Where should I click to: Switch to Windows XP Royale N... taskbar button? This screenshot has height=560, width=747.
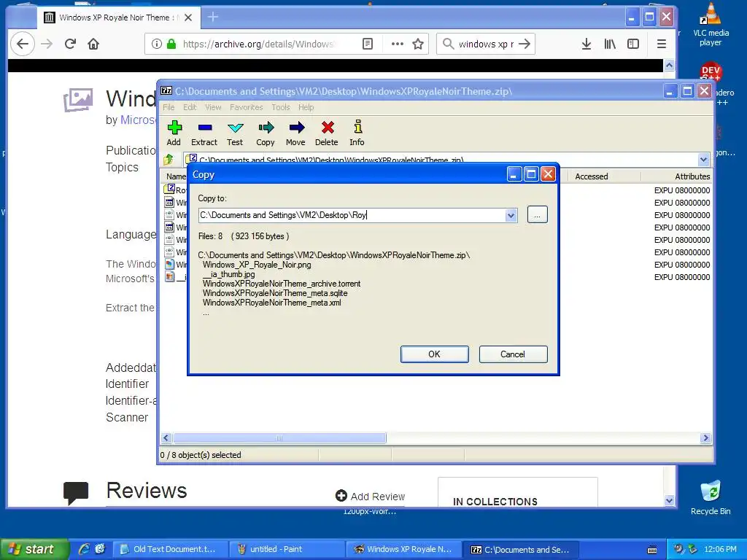pyautogui.click(x=404, y=550)
